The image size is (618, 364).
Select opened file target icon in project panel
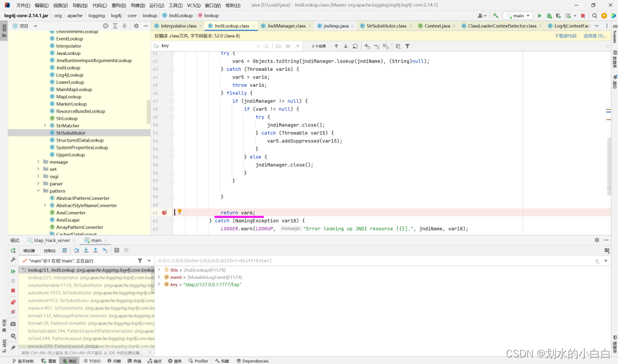click(x=105, y=26)
